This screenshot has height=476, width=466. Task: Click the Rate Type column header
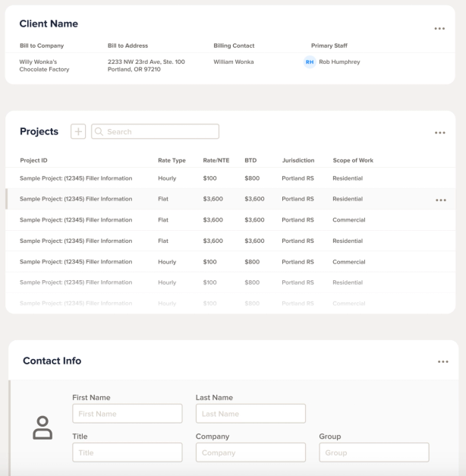point(172,160)
